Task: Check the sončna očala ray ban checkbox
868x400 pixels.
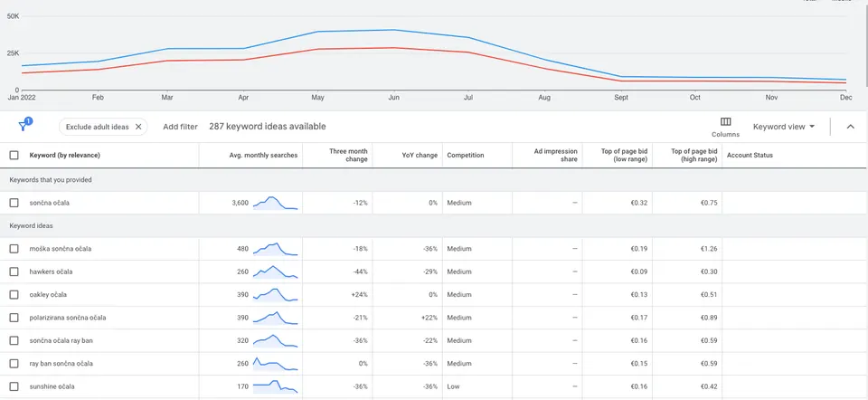Action: pos(14,340)
